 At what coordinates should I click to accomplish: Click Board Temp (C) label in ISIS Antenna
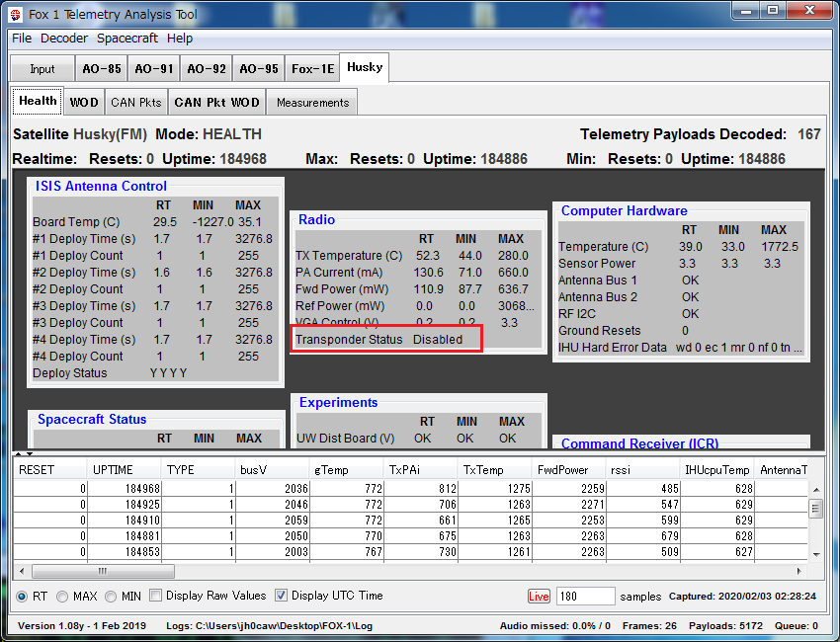(76, 222)
